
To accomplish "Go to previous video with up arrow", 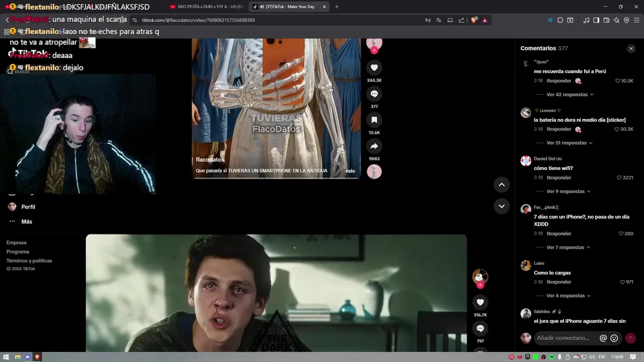I will (502, 185).
